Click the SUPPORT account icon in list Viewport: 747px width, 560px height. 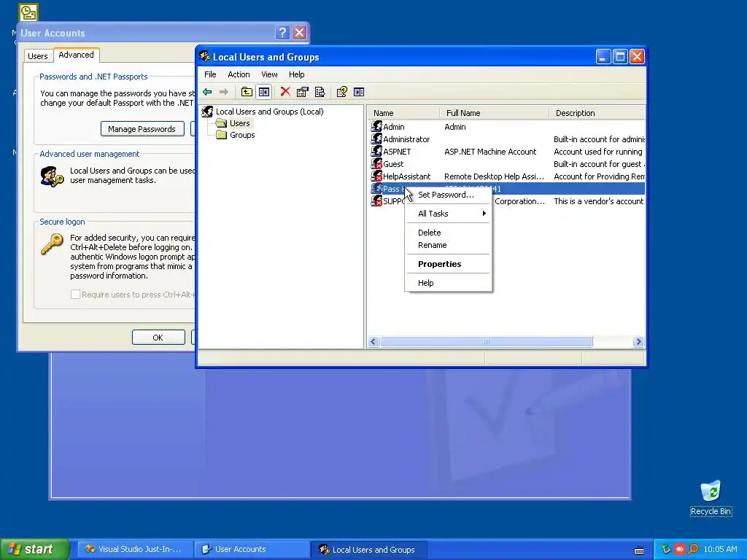(376, 201)
